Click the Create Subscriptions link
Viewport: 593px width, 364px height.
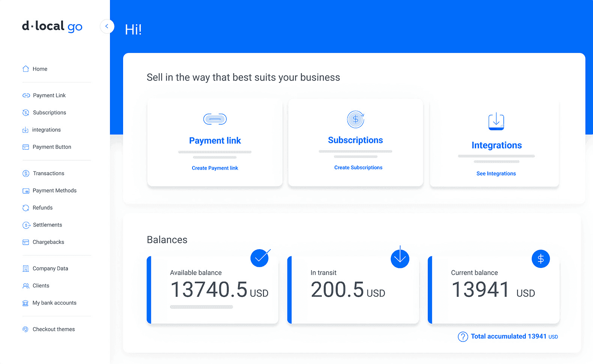(358, 168)
